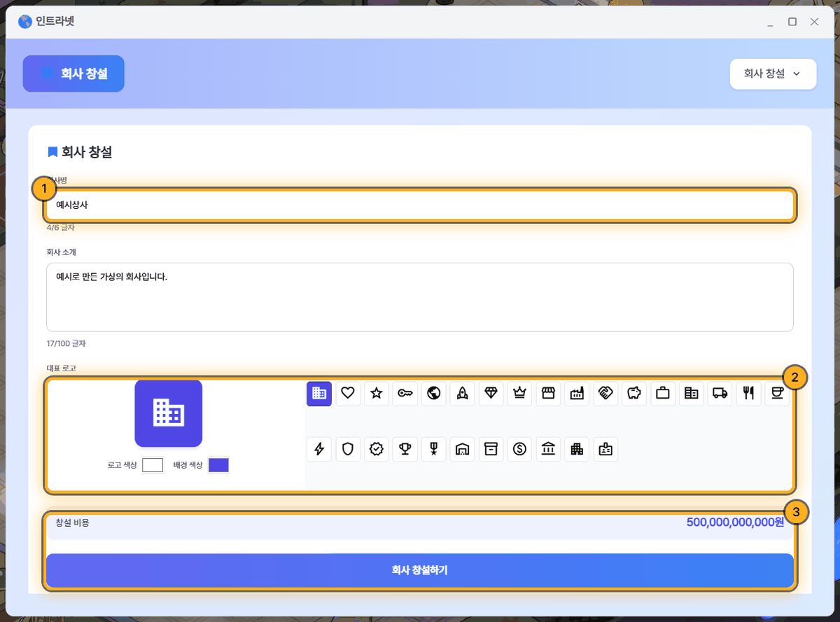Select the globe logo icon
Image resolution: width=840 pixels, height=622 pixels.
433,394
